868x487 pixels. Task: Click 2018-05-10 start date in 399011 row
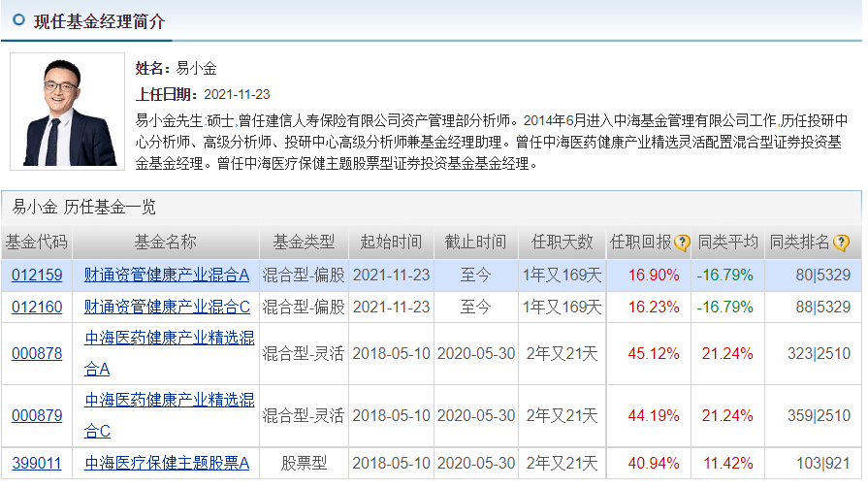point(391,463)
